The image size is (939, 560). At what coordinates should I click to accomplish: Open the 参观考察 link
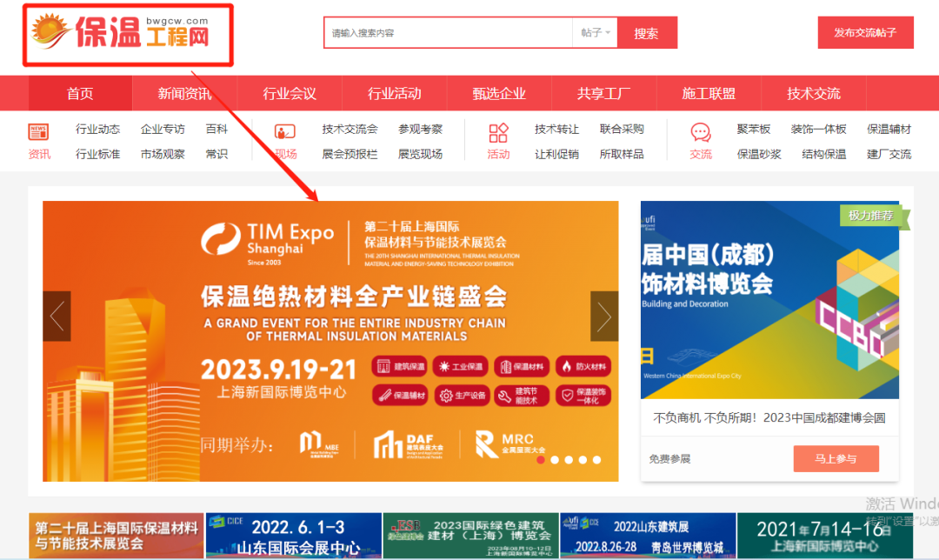pyautogui.click(x=421, y=129)
